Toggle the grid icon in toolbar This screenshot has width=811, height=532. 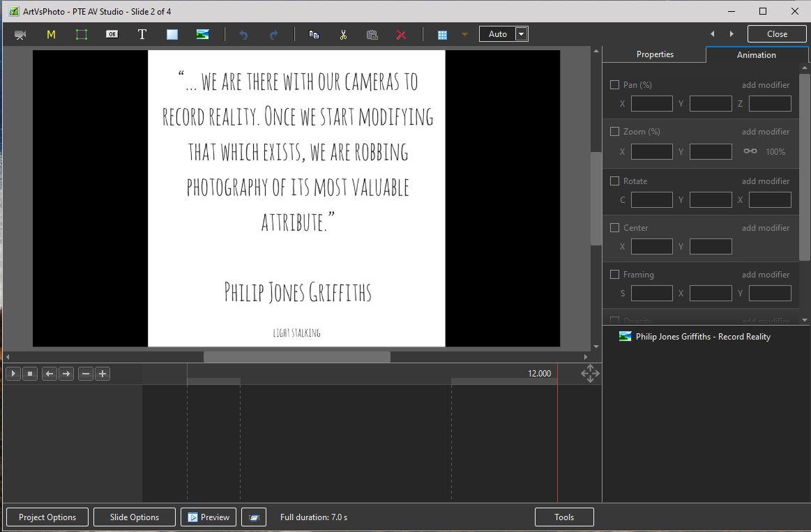(442, 34)
